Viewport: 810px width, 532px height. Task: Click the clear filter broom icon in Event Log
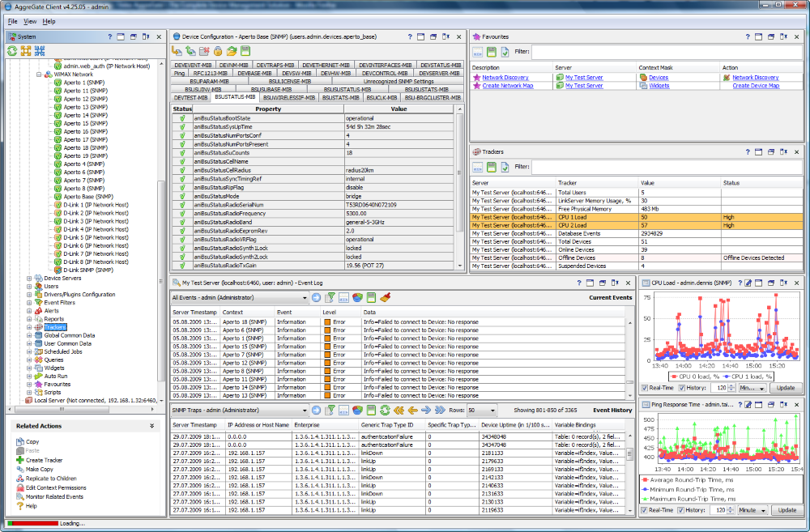(x=385, y=296)
